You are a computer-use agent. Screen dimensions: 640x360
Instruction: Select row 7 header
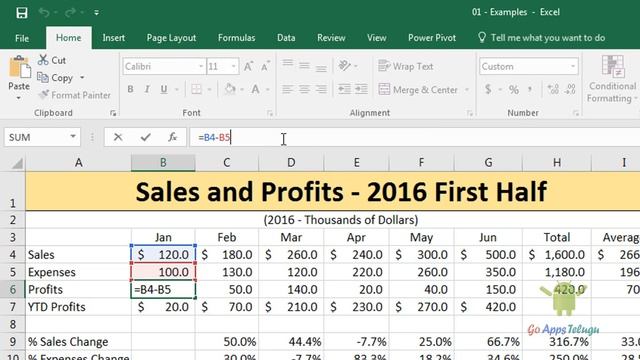click(13, 307)
